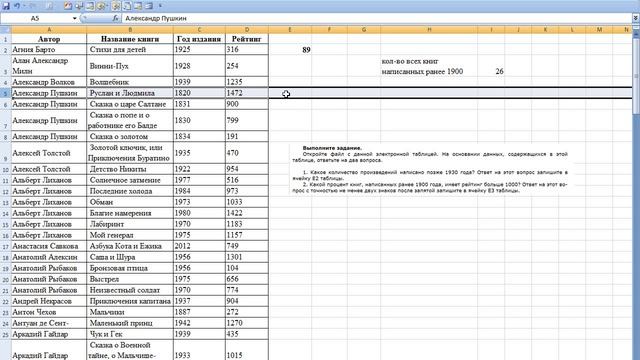Select cell 'Неизвестный солдат'

(130, 291)
